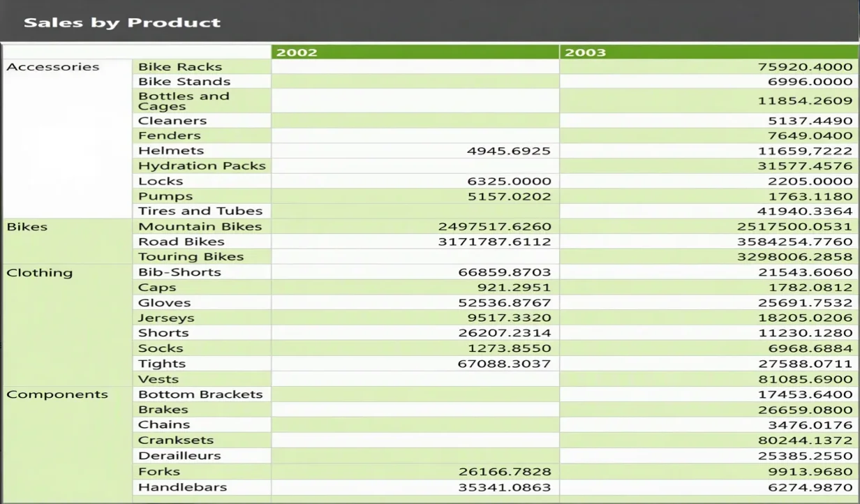Screen dimensions: 860x504
Task: Click the Mountain Bikes product label
Action: [x=200, y=227]
